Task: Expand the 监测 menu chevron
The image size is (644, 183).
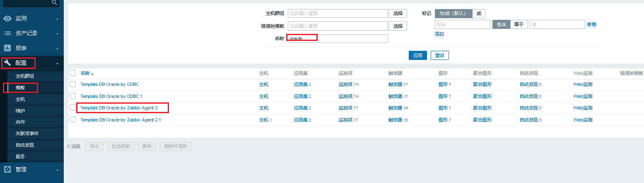Action: [x=57, y=19]
